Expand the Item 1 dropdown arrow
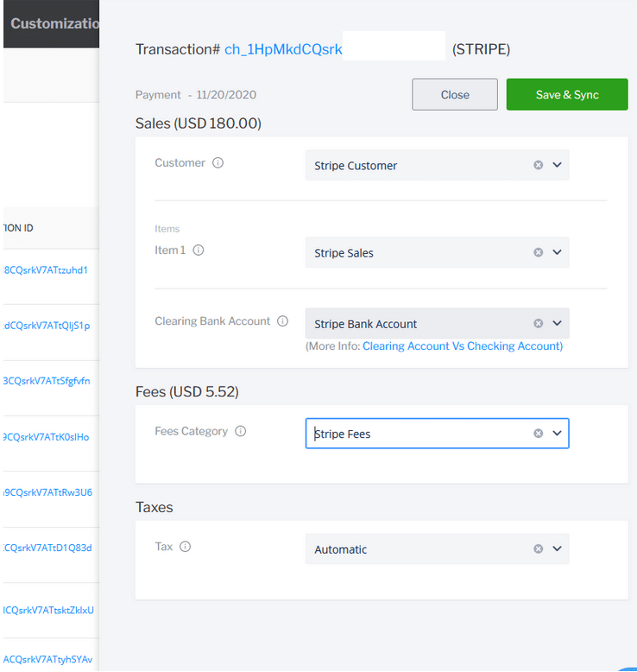637x672 pixels. tap(557, 252)
